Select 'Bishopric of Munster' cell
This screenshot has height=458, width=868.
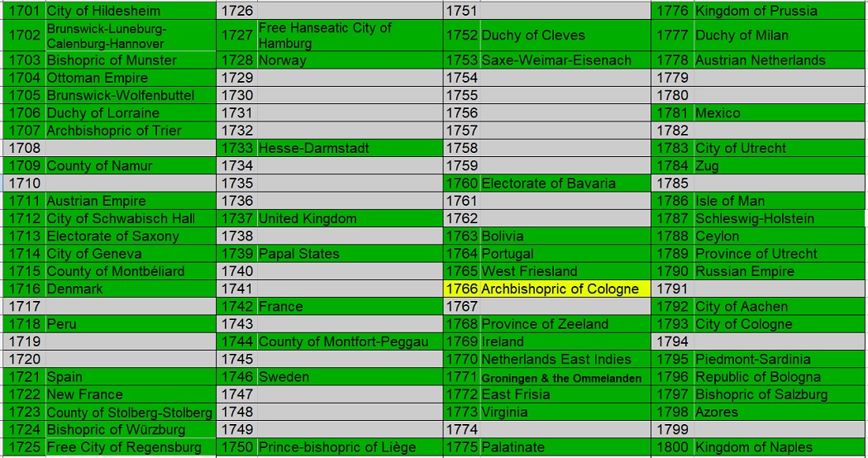[x=130, y=60]
